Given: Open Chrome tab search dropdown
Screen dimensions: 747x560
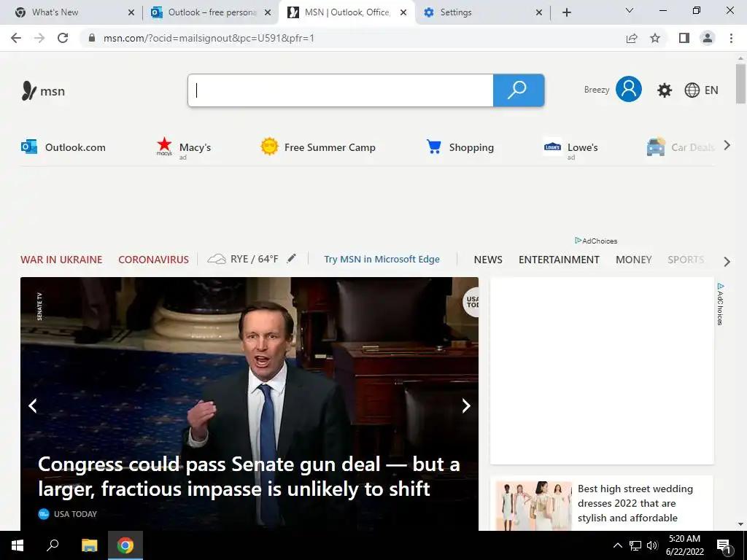Looking at the screenshot, I should coord(630,10).
